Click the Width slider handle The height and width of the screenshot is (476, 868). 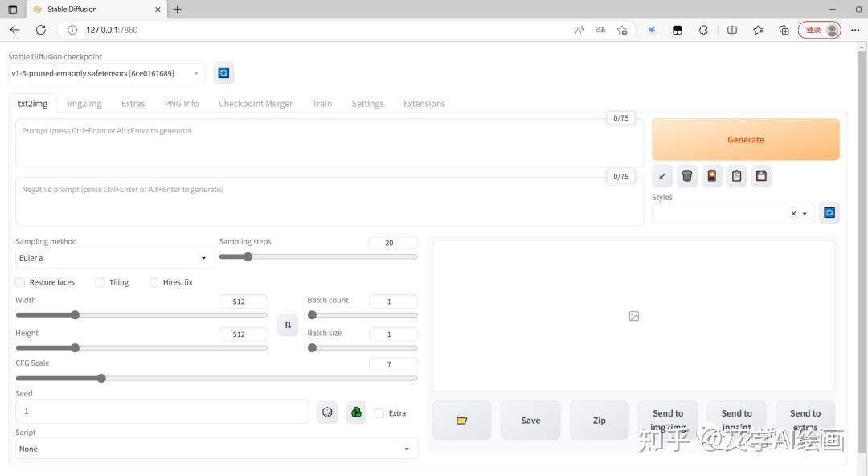(76, 314)
